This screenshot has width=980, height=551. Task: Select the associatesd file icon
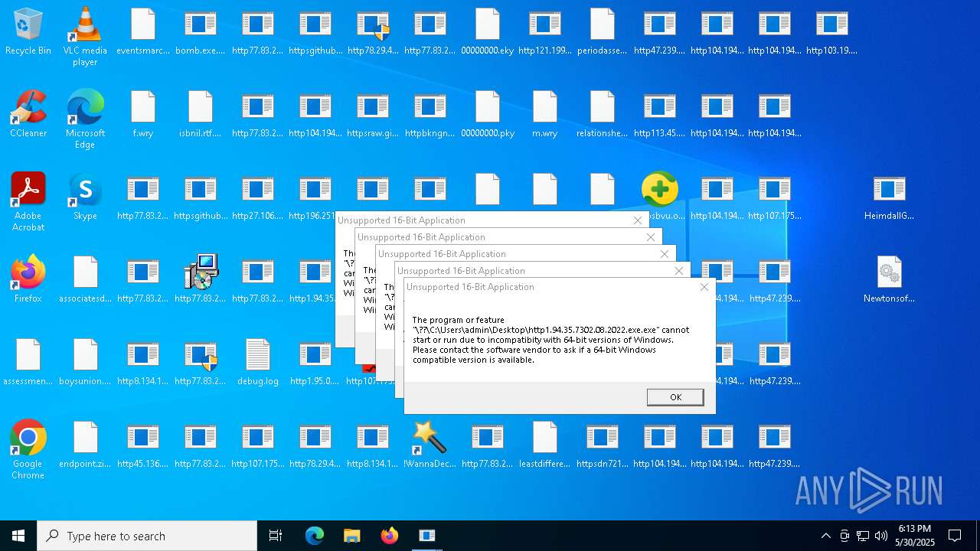point(86,279)
